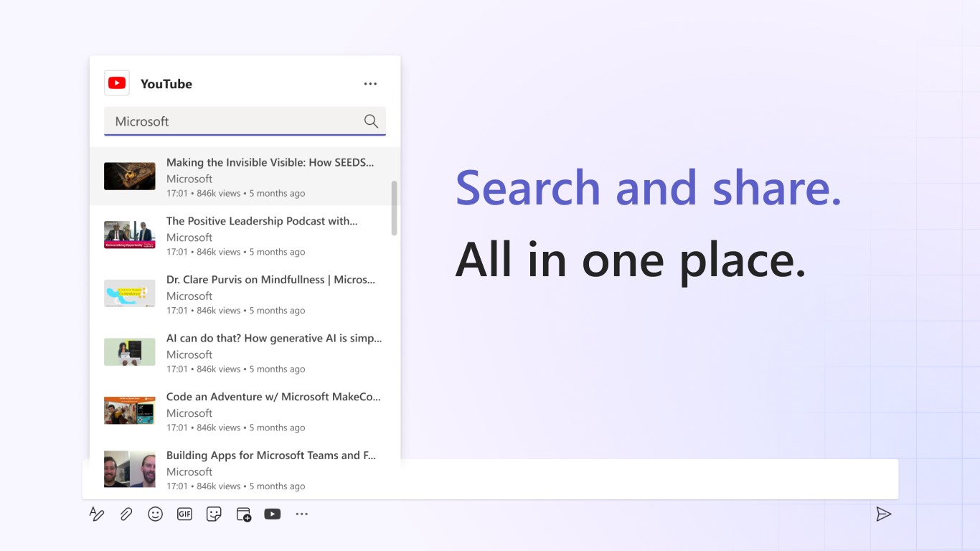Click the YouTube app icon in compose toolbar
980x551 pixels.
pos(273,514)
